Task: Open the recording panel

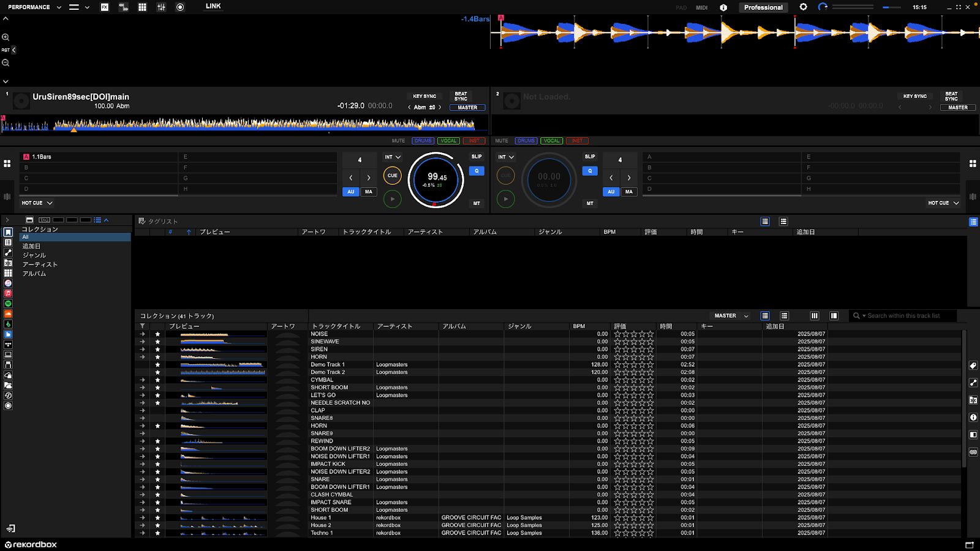Action: 180,7
